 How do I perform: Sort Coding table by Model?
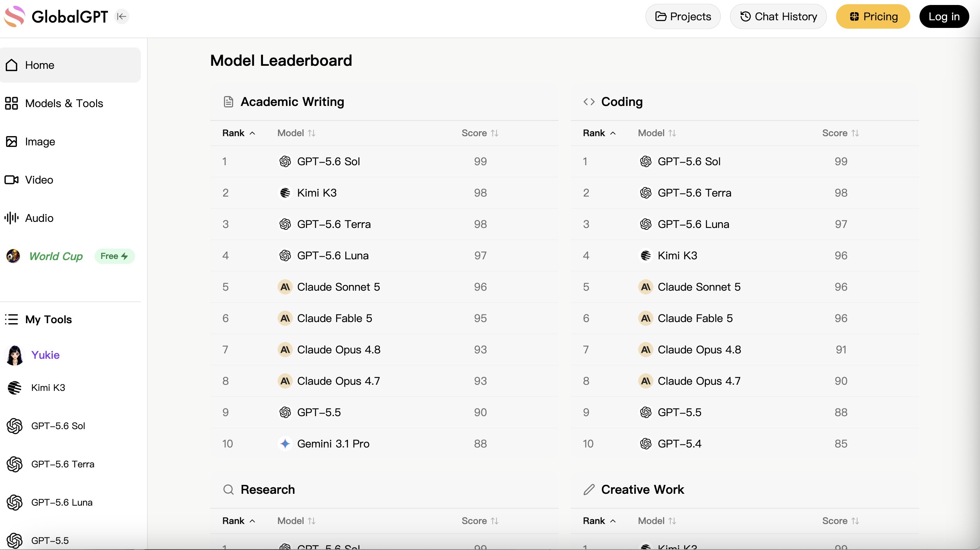point(657,133)
